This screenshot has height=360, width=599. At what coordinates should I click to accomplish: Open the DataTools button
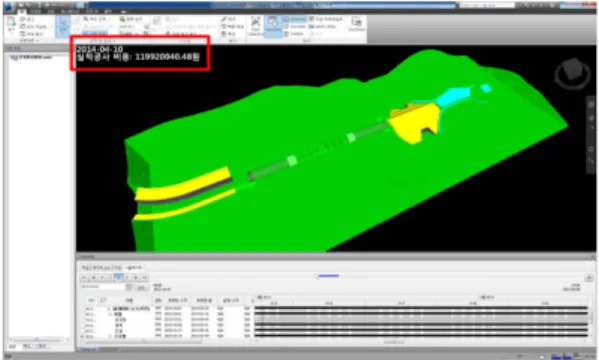(356, 24)
